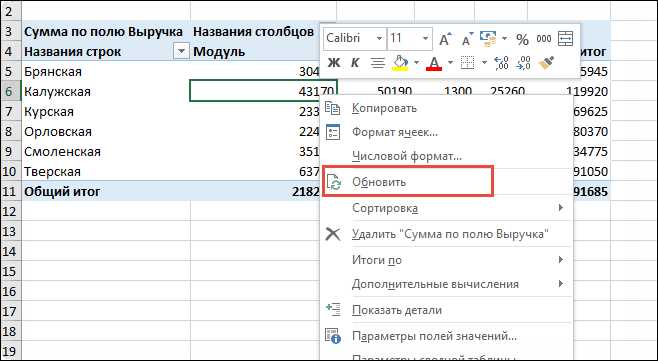Click the Формат ячеек icon
Screen dimensions: 658x361
[x=333, y=132]
